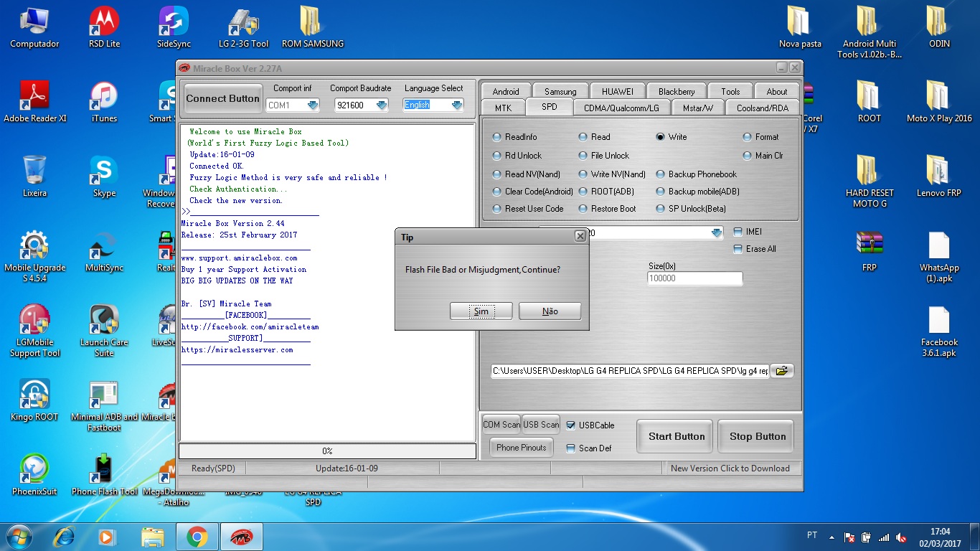Toggle the Scan Def checkbox
Viewport: 980px width, 551px height.
click(x=571, y=448)
